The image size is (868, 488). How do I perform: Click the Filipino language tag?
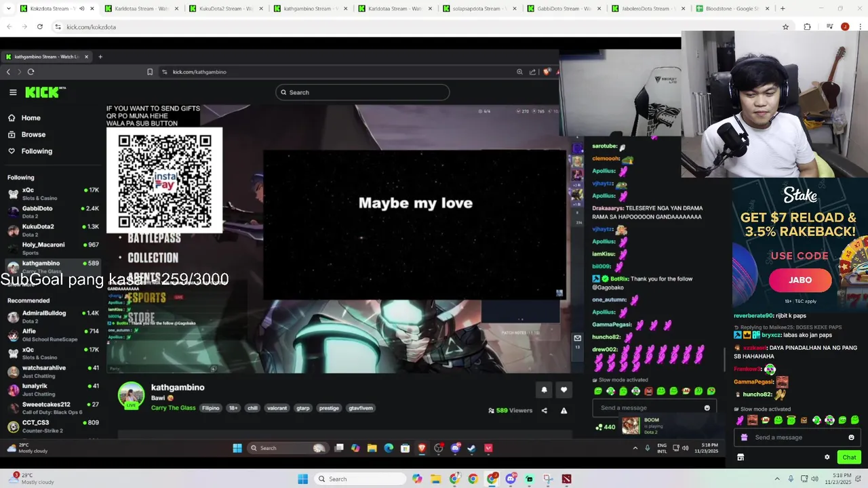pyautogui.click(x=211, y=408)
